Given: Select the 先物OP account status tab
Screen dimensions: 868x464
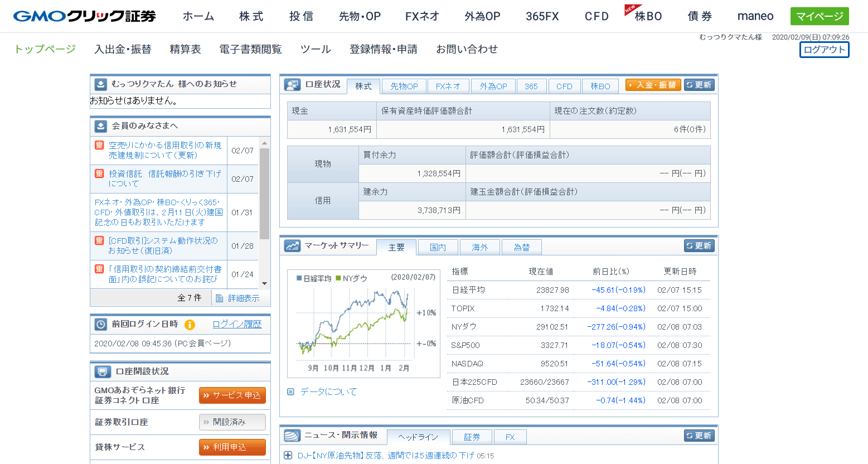Looking at the screenshot, I should [404, 86].
